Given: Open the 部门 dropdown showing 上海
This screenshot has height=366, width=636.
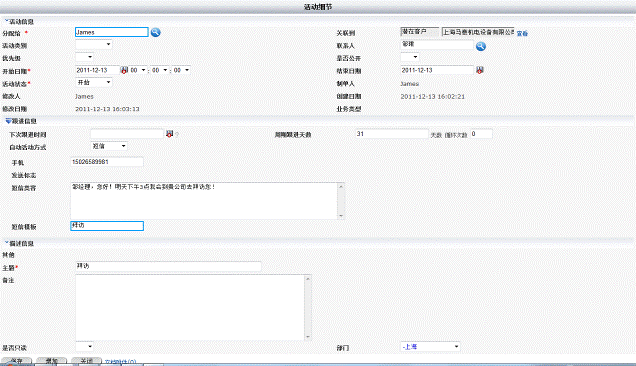Looking at the screenshot, I should (430, 347).
